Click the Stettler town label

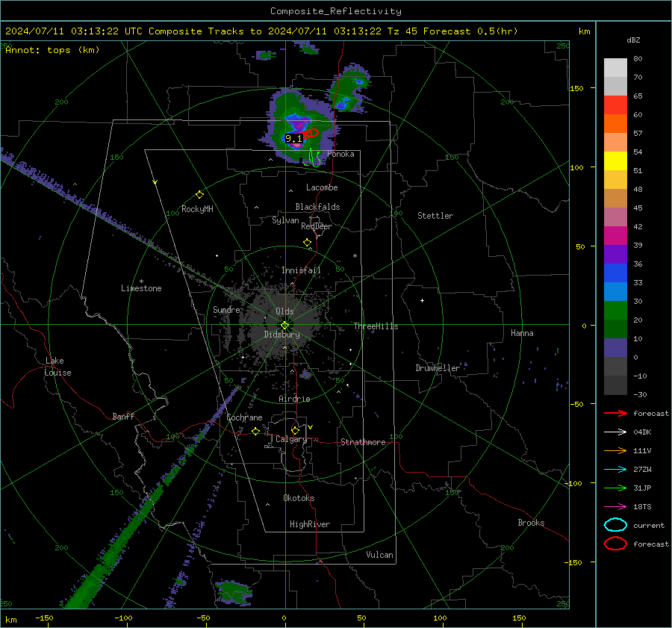pos(435,216)
